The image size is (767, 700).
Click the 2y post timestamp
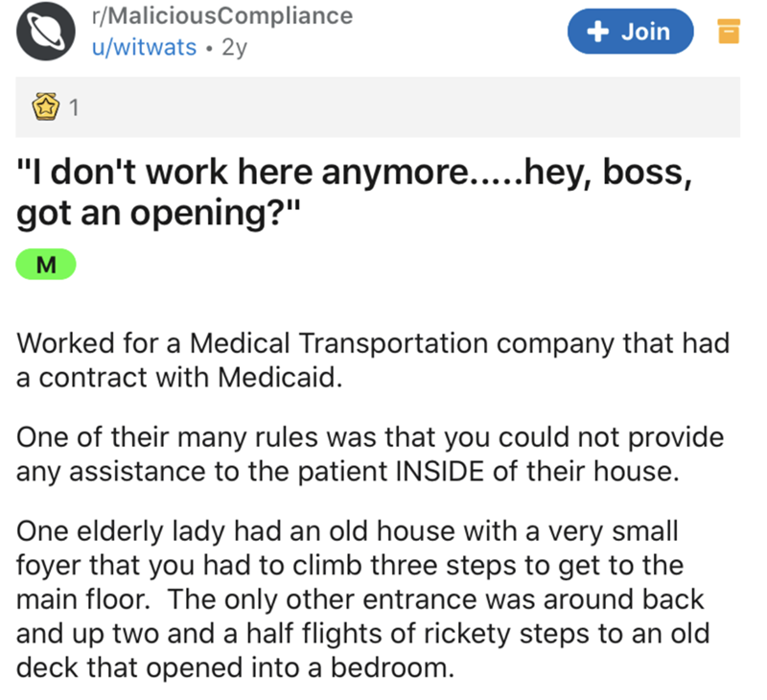234,47
